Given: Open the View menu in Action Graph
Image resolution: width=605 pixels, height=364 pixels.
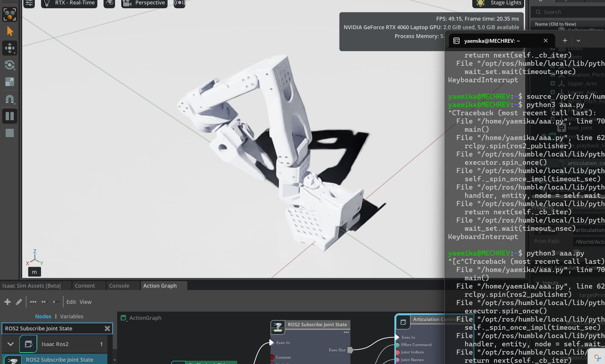Looking at the screenshot, I should [x=86, y=302].
